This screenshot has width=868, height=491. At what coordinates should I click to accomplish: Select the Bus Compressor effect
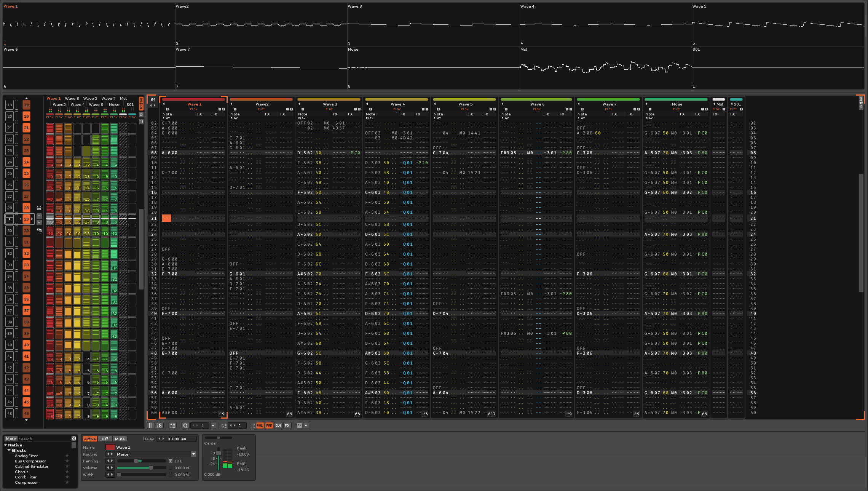30,461
